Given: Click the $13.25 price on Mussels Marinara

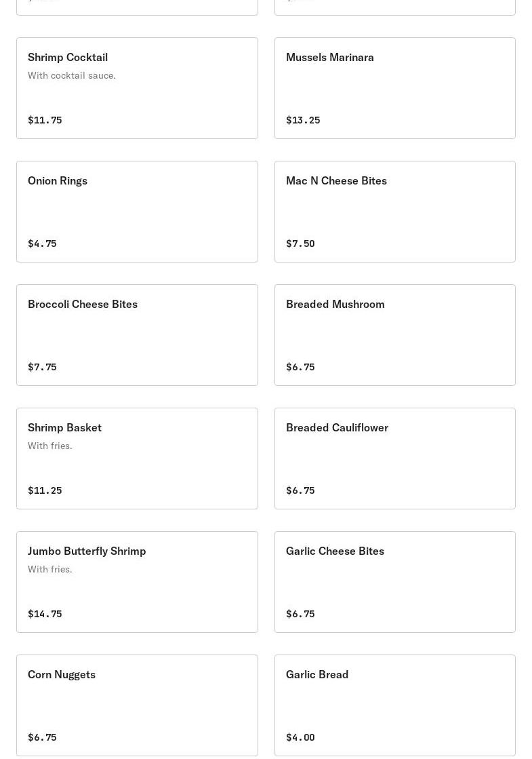Looking at the screenshot, I should click(x=303, y=120).
